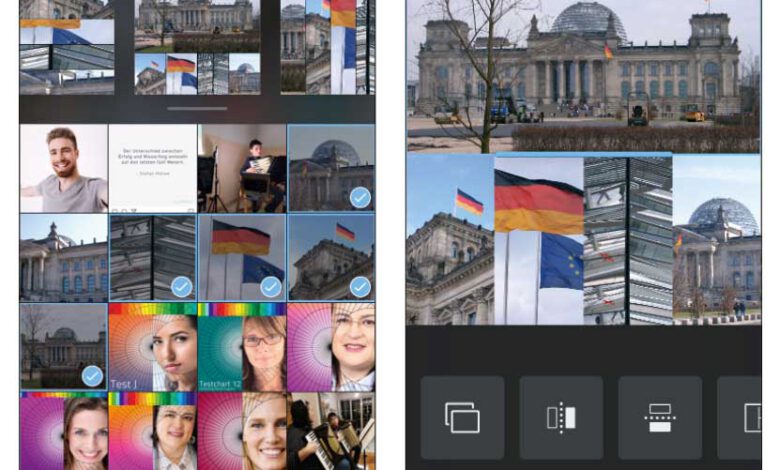Tap the flip vertical icon
The width and height of the screenshot is (780, 470).
coord(660,417)
